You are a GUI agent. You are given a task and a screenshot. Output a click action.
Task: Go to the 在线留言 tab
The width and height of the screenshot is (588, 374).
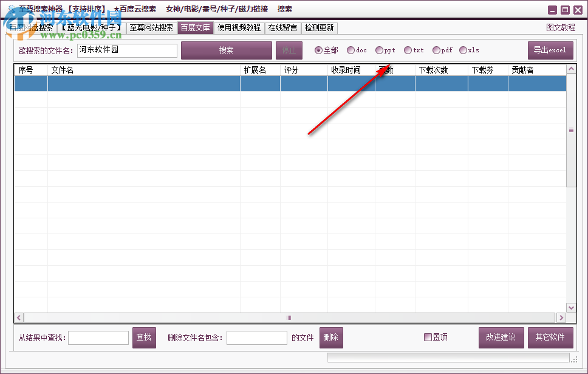[282, 28]
